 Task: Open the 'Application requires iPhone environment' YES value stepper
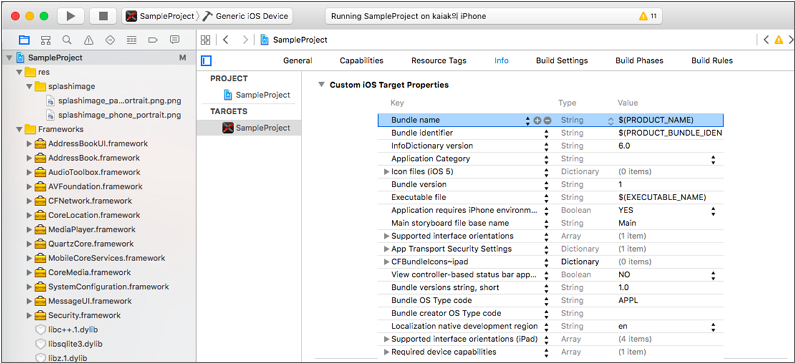(x=713, y=210)
